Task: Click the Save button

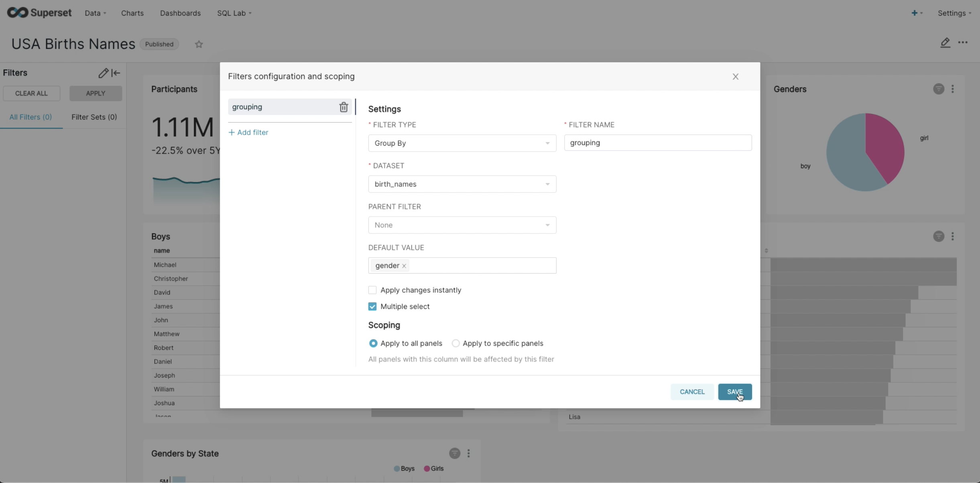Action: (734, 392)
